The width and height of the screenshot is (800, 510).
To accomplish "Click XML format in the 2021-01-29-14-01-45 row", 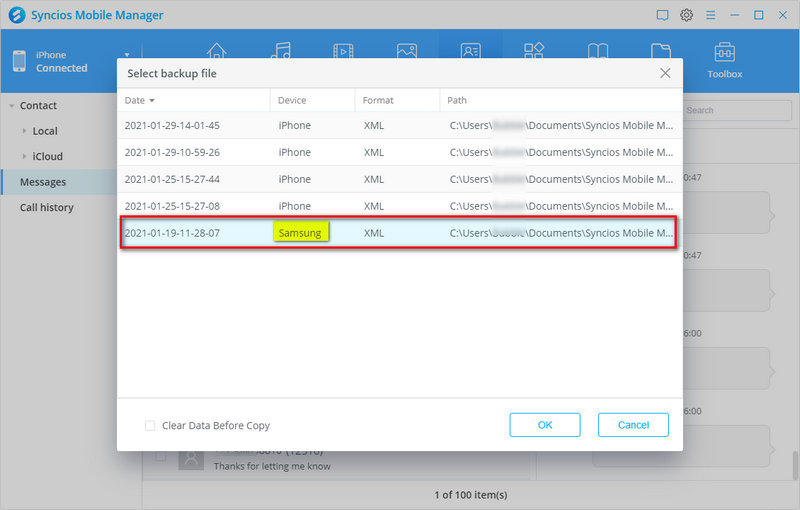I will click(x=374, y=125).
